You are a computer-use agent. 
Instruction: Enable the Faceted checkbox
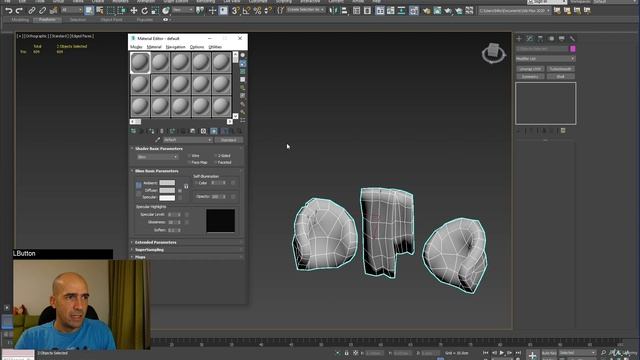[x=216, y=162]
